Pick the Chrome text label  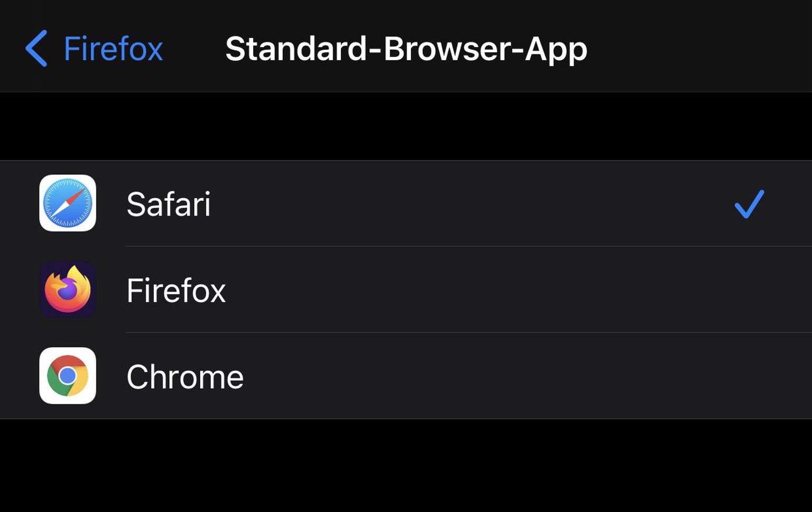(185, 377)
